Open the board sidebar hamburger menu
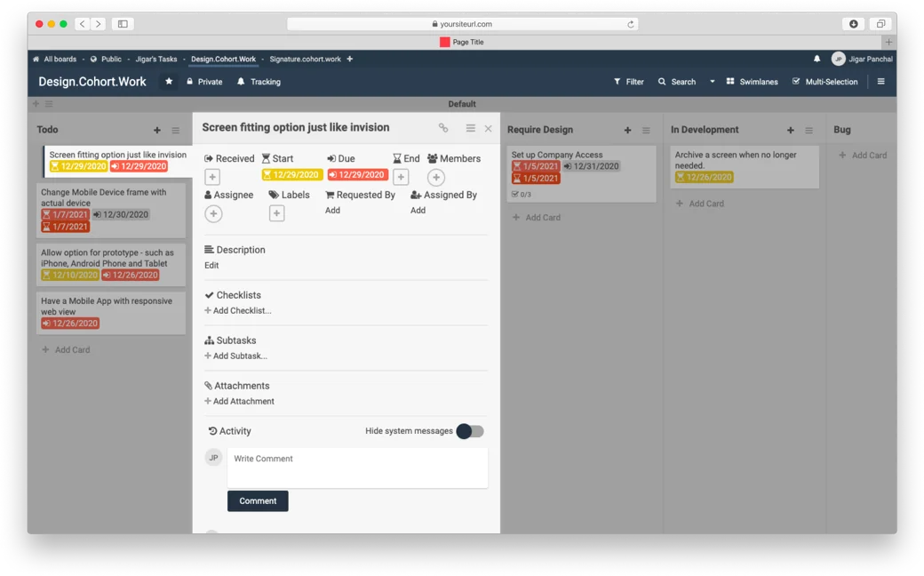 (x=880, y=82)
